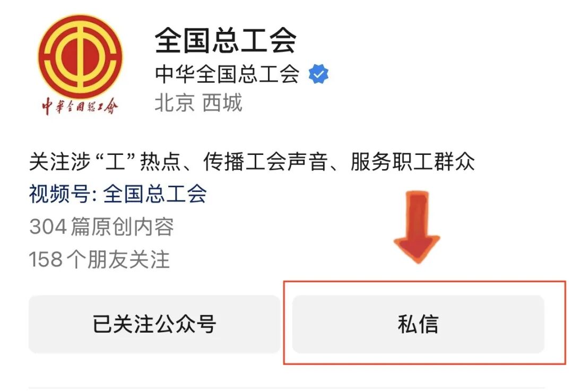Viewport: 573px width, 392px height.
Task: Click the blue verified badge checkmark
Action: click(x=318, y=74)
